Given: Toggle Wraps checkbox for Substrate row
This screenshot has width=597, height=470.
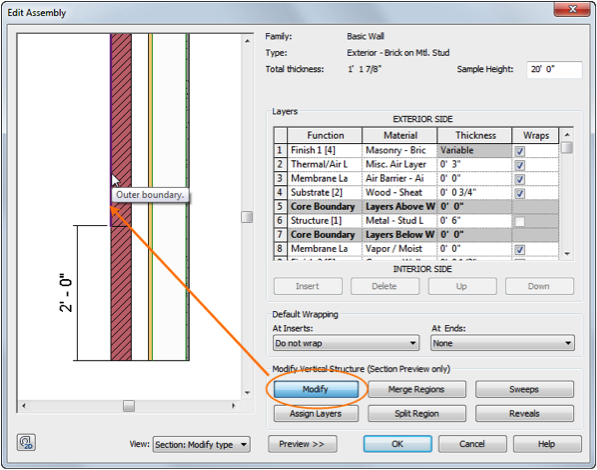Looking at the screenshot, I should pos(520,193).
